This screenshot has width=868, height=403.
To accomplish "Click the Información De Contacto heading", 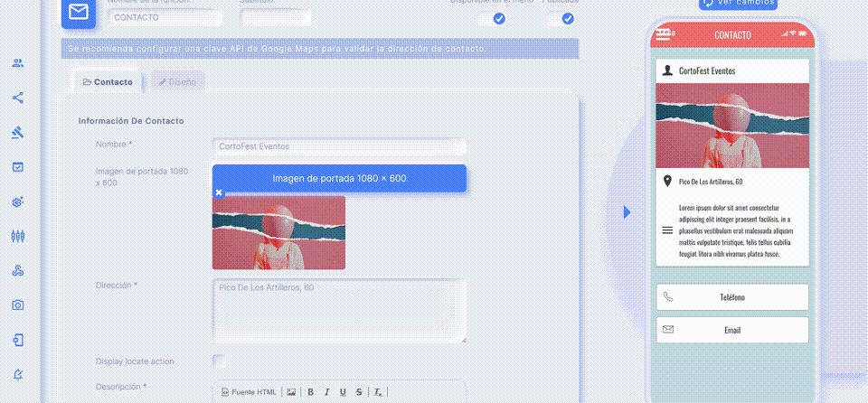I will [131, 121].
